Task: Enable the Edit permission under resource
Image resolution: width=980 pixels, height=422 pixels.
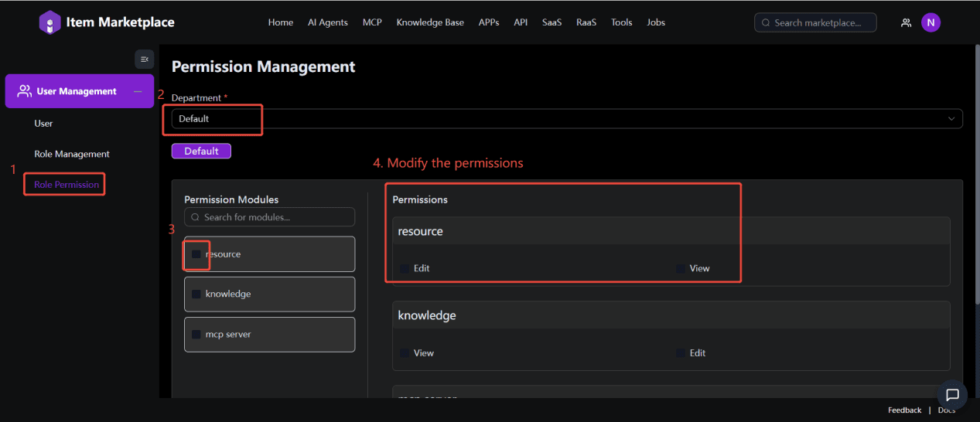Action: 405,268
